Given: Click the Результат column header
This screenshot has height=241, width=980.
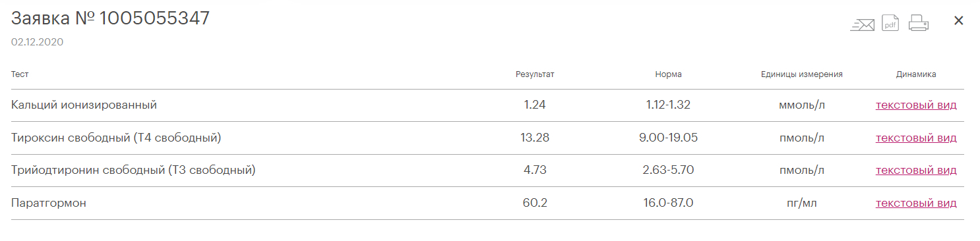Looking at the screenshot, I should 535,74.
